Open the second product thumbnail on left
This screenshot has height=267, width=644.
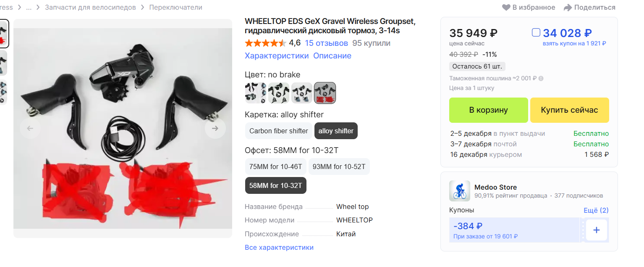(x=3, y=63)
